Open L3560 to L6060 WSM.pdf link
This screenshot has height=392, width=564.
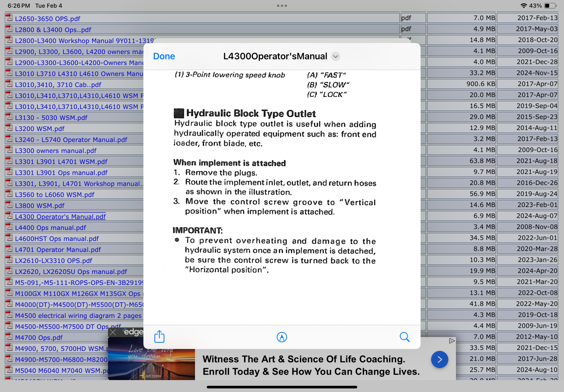pos(55,195)
